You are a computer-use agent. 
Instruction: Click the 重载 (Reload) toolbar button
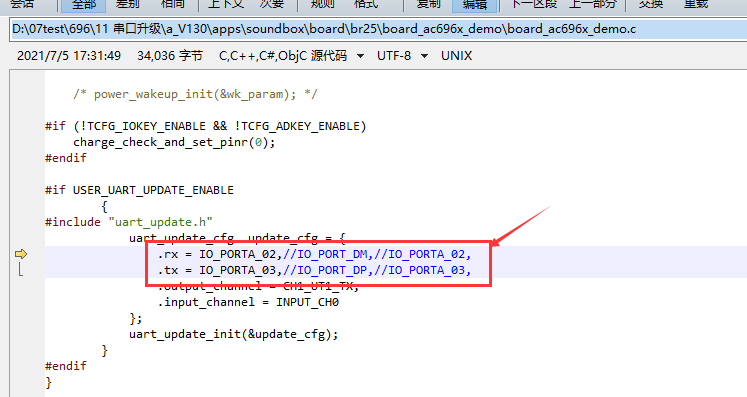[x=696, y=5]
